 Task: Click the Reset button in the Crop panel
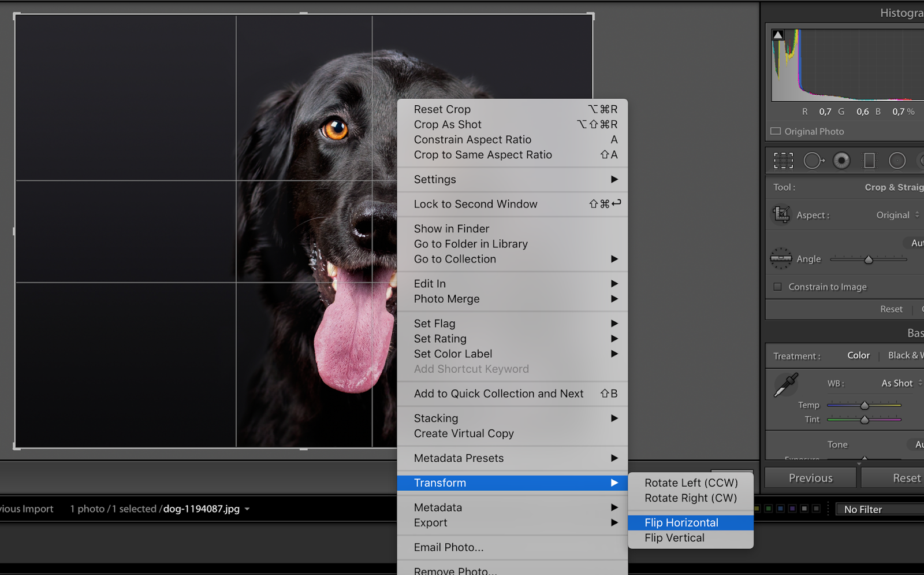pyautogui.click(x=891, y=309)
